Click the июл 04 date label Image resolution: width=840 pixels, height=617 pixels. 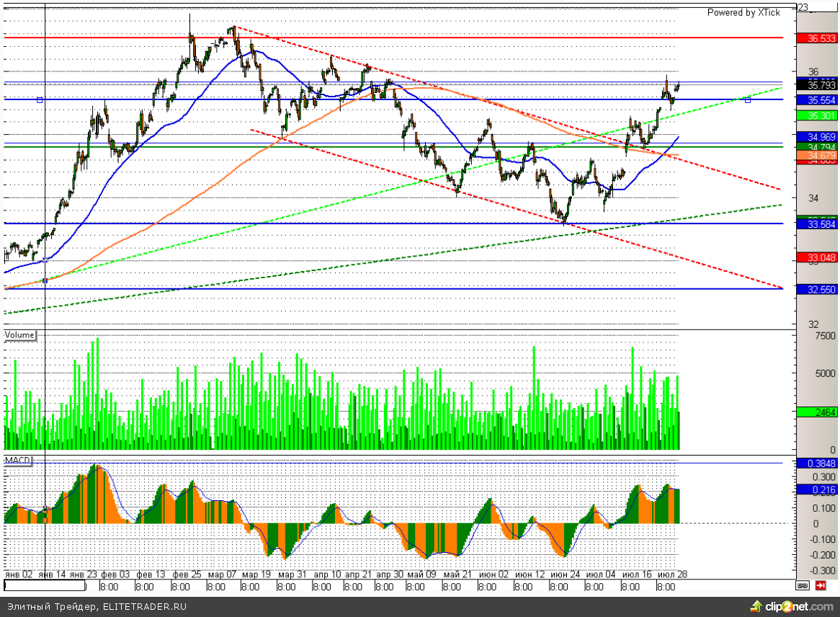[x=601, y=574]
